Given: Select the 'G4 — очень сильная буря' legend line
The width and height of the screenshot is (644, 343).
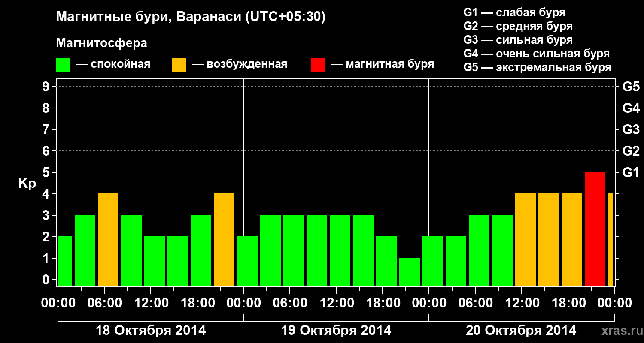Looking at the screenshot, I should pyautogui.click(x=537, y=54).
